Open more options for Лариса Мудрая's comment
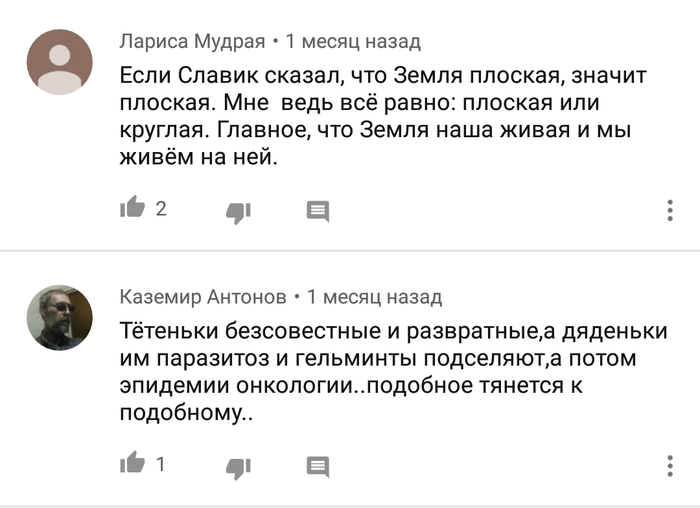The image size is (700, 508). coord(670,210)
